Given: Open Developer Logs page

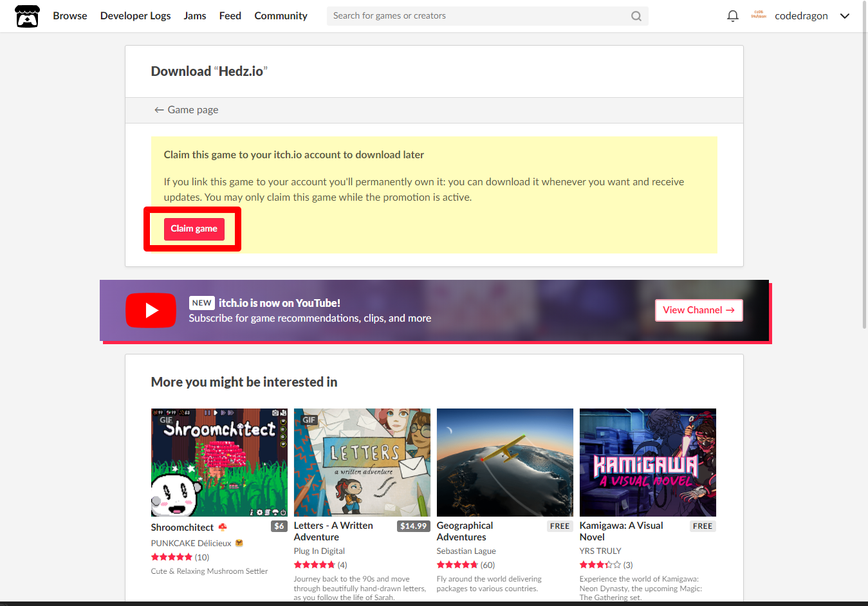Looking at the screenshot, I should pyautogui.click(x=135, y=16).
